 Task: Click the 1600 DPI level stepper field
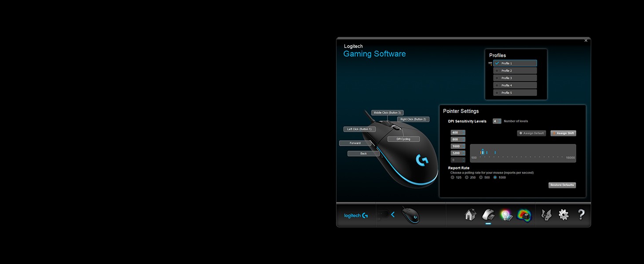457,146
